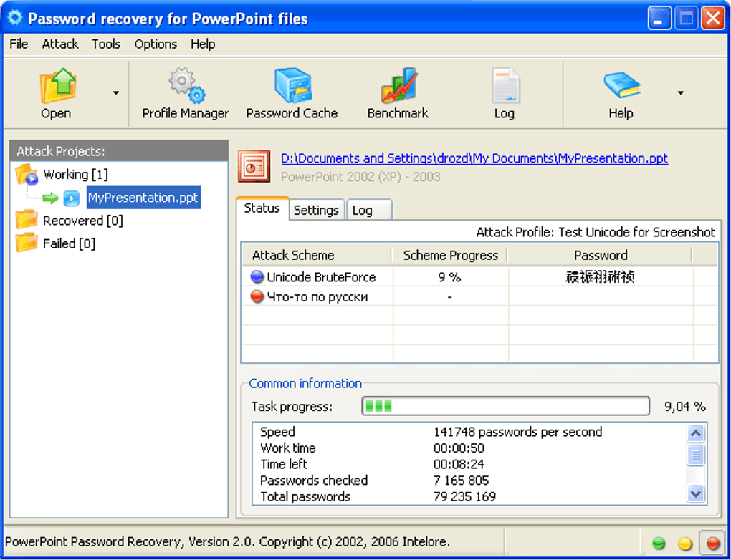Click the Scheme Progress column header
Screen dimensions: 731x560
point(450,255)
